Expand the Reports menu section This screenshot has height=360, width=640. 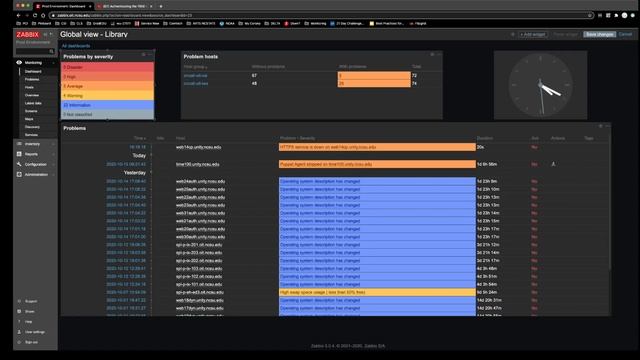pos(53,154)
